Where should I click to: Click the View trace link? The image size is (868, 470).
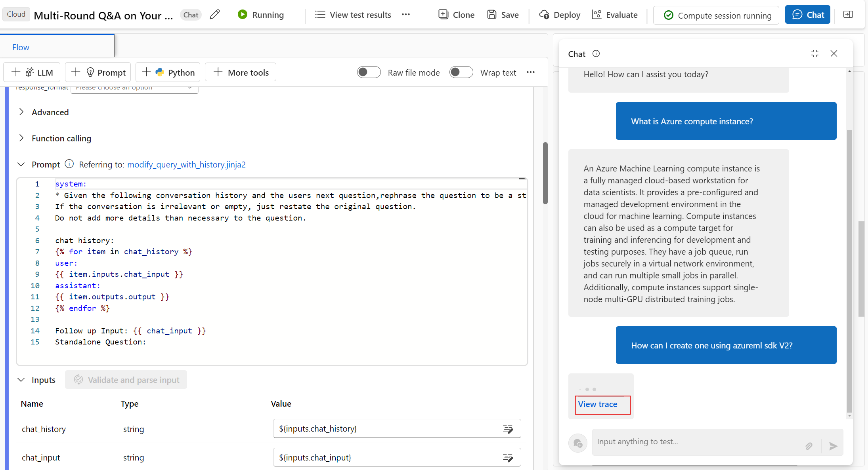coord(597,404)
